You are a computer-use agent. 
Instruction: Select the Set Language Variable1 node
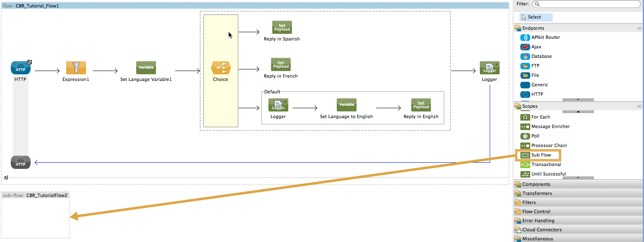click(x=146, y=68)
